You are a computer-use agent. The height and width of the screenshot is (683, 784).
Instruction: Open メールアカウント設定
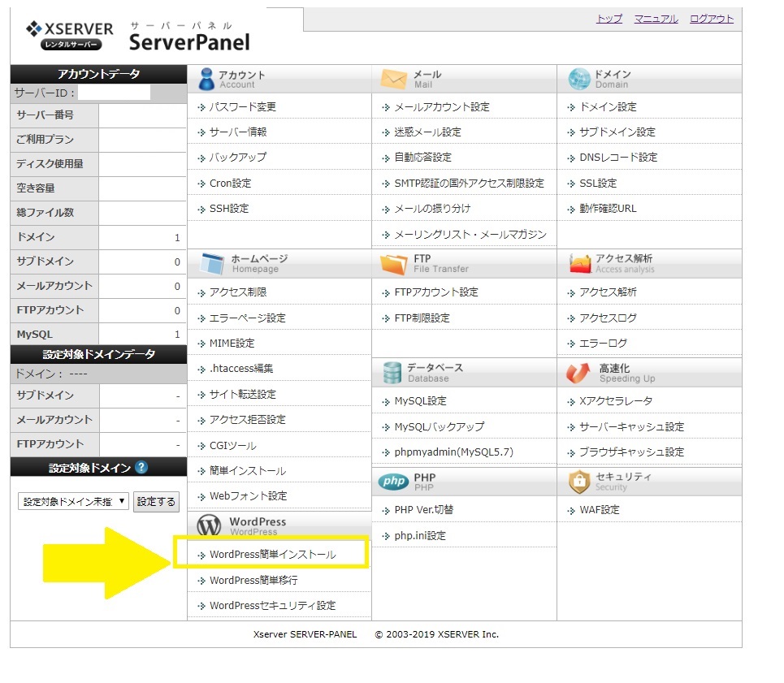pyautogui.click(x=442, y=107)
